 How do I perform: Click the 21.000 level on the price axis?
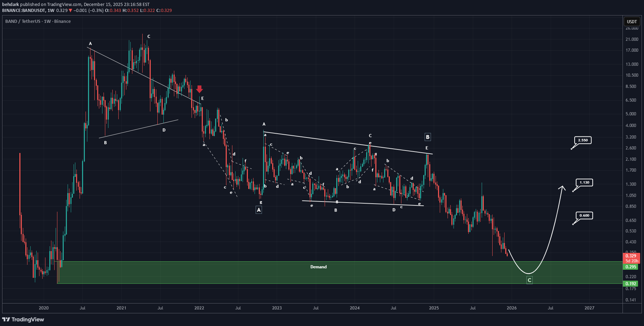(x=632, y=39)
